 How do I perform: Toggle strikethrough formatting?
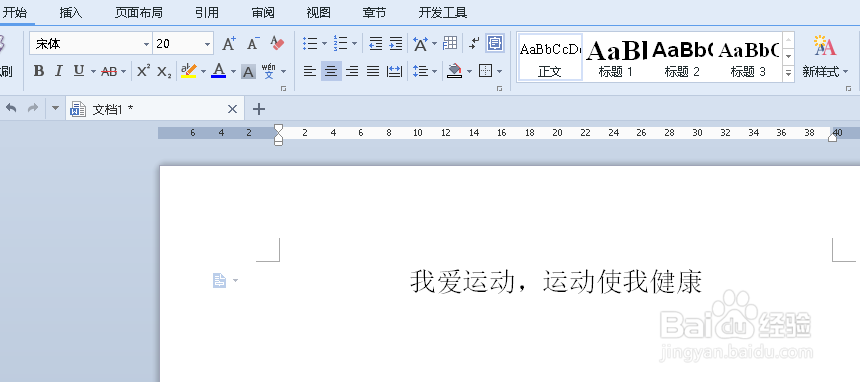[109, 71]
